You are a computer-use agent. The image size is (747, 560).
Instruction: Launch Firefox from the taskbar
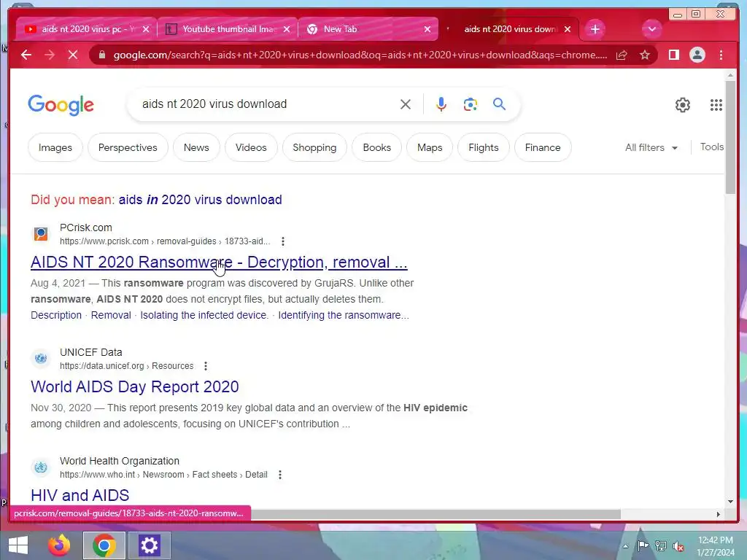(x=59, y=545)
